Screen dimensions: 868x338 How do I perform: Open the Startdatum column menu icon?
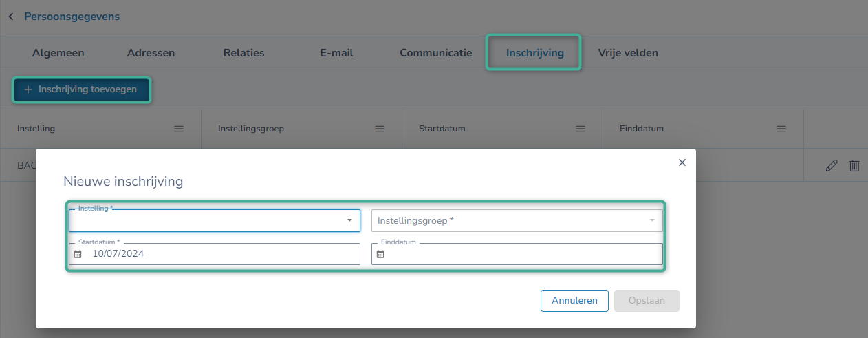coord(581,129)
